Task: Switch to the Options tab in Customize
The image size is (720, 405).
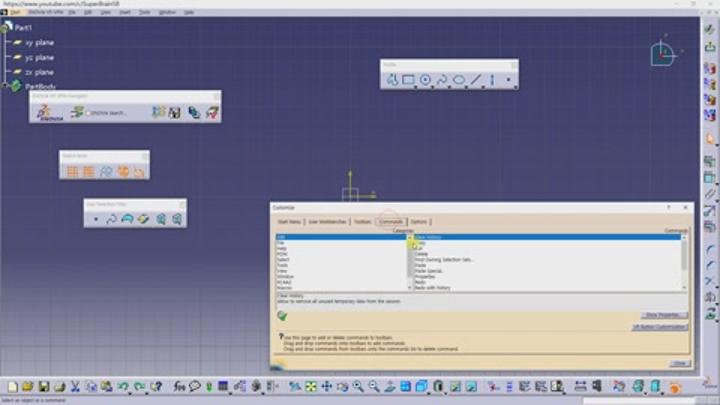Action: (419, 222)
